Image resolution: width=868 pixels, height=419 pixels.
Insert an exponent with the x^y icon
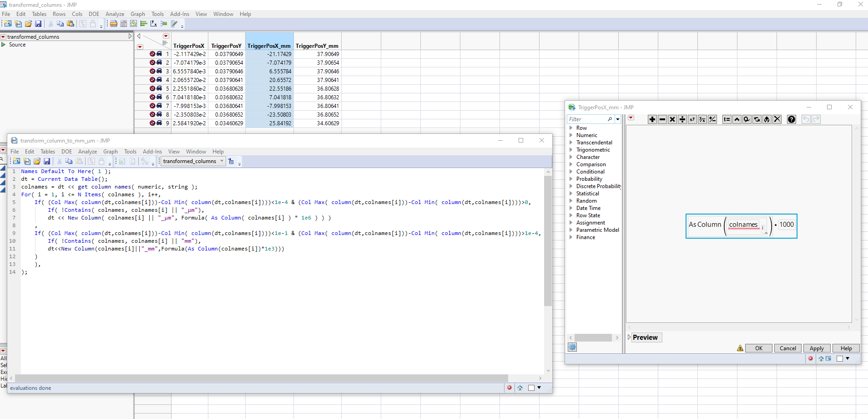pos(692,119)
